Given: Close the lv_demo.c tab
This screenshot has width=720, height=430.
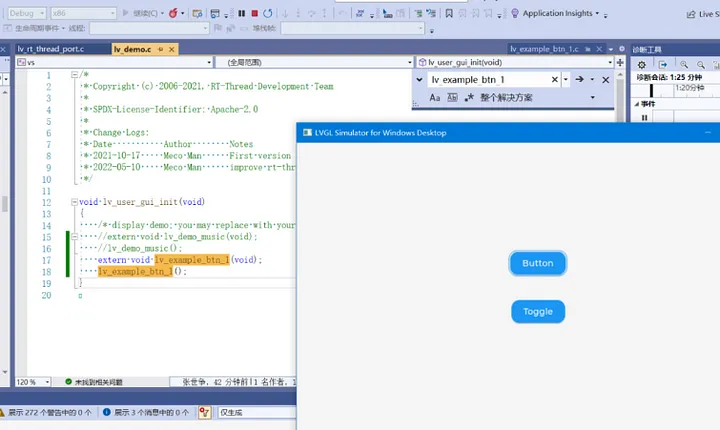Looking at the screenshot, I should (172, 49).
